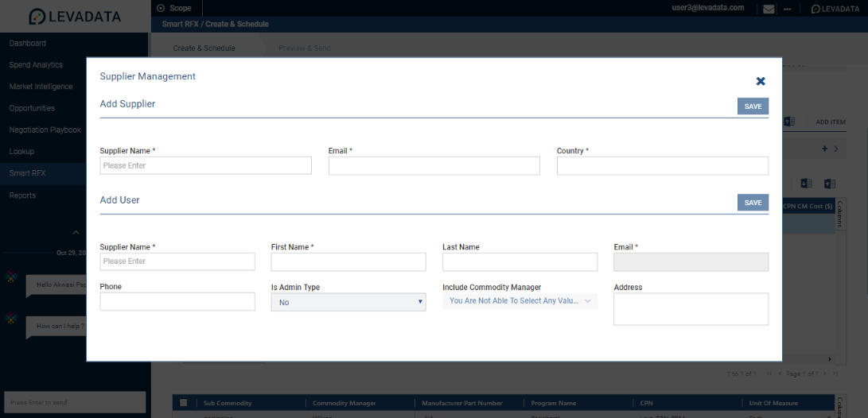This screenshot has height=418, width=868.
Task: Click the CPN column header in lower grid
Action: coord(645,403)
